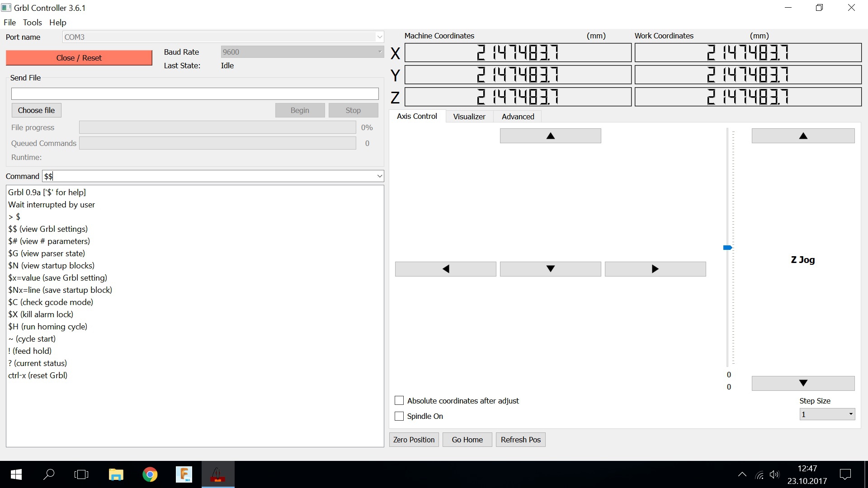Click the Y-axis down jog arrow
868x488 pixels.
coord(550,269)
